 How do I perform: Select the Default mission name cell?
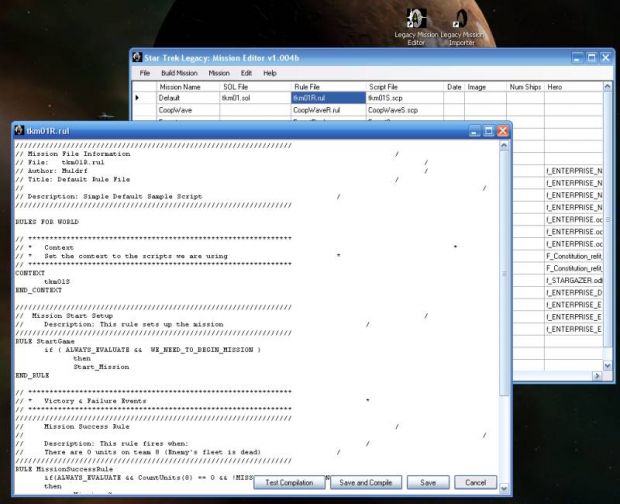click(x=188, y=98)
